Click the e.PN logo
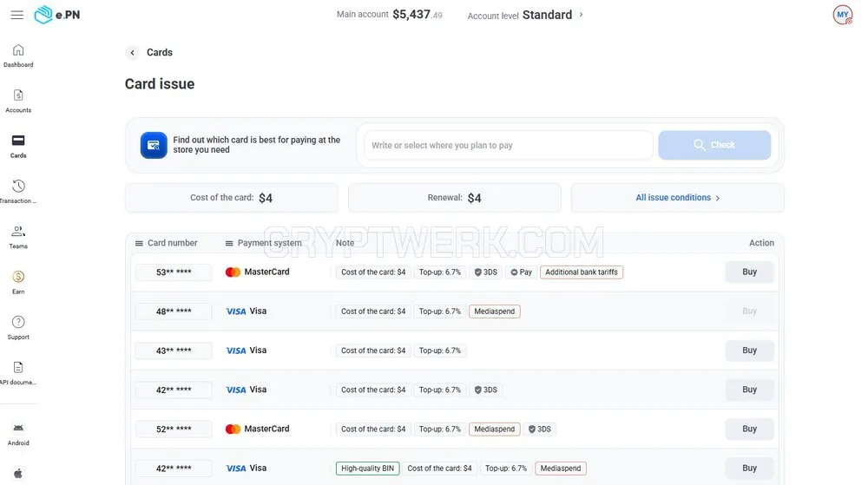868x485 pixels. pyautogui.click(x=57, y=15)
